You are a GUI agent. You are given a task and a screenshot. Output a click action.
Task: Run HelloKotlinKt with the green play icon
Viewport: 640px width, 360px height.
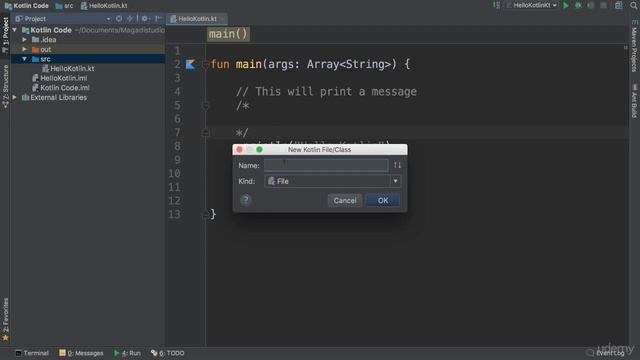(566, 6)
